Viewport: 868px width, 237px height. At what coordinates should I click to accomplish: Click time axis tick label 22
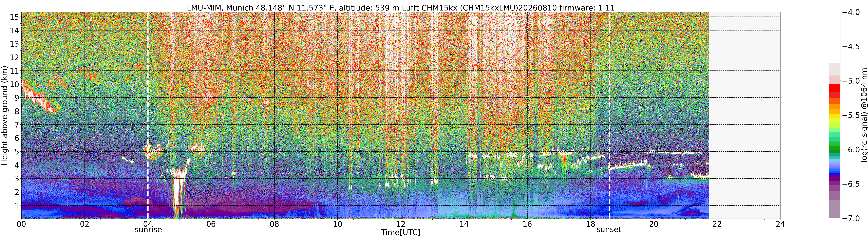point(717,224)
